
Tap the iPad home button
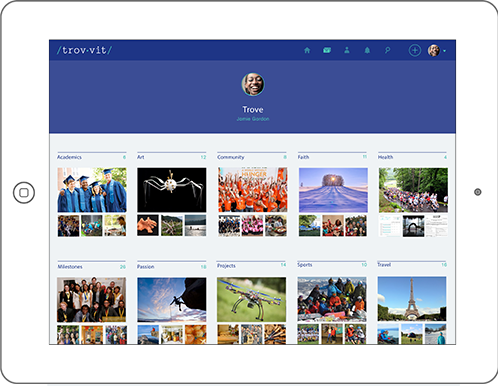[x=24, y=192]
